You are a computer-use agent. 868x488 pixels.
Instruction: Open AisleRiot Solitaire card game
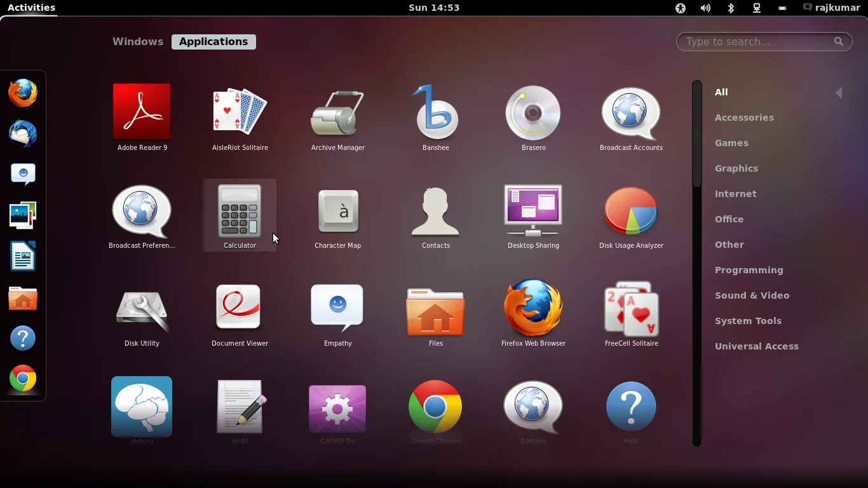coord(240,118)
